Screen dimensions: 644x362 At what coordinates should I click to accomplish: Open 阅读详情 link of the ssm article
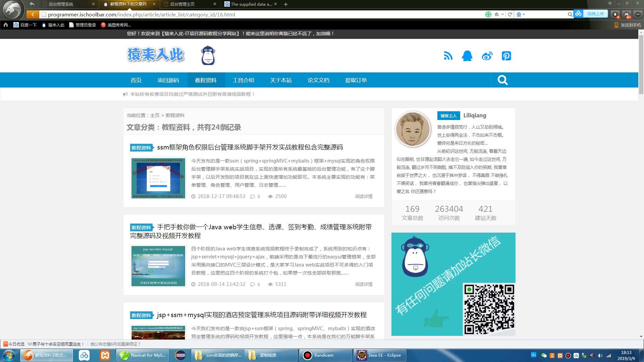(x=363, y=196)
